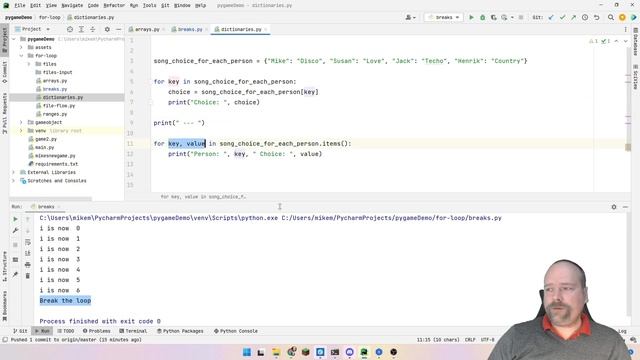Rerun breaks in Run panel
640x360 pixels.
click(16, 219)
